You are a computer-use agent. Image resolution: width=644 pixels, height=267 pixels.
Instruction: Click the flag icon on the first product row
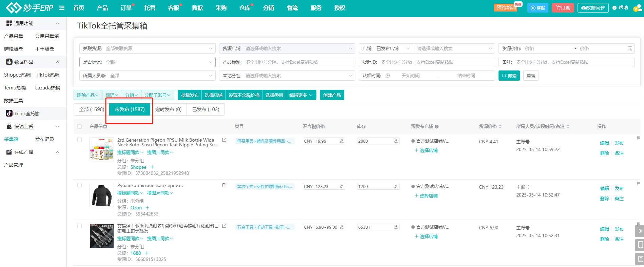tap(638, 138)
